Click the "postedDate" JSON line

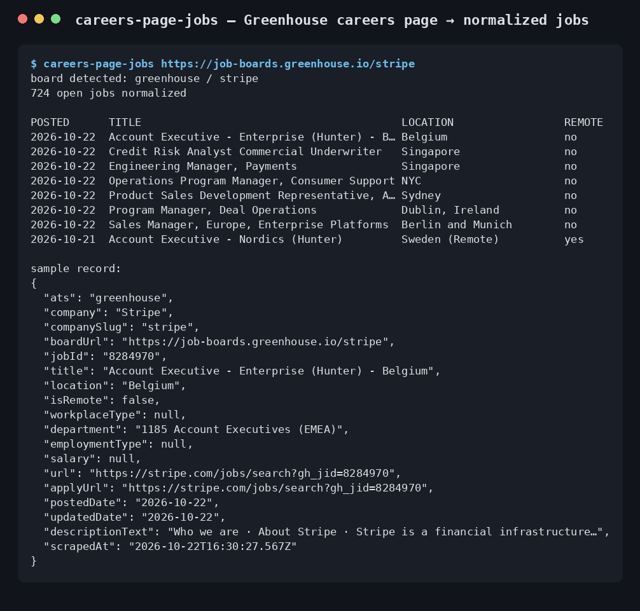131,503
